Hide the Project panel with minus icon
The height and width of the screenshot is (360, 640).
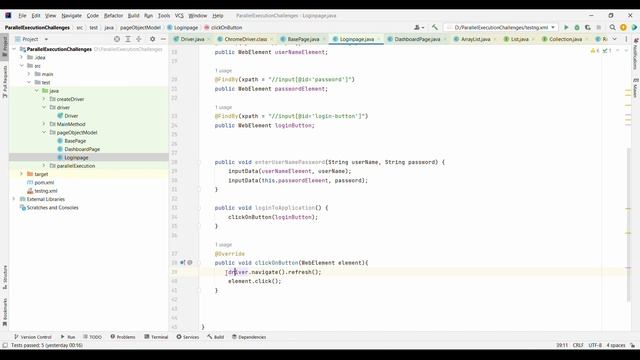coord(163,39)
